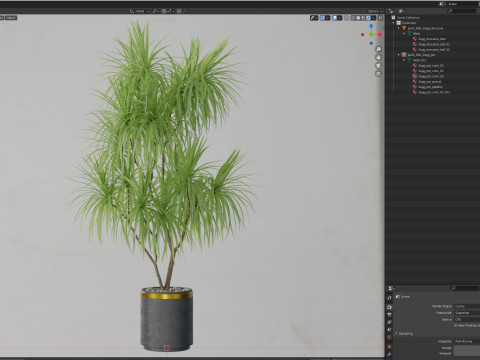This screenshot has width=480, height=360.
Task: Click the outliner search field
Action: [462, 11]
